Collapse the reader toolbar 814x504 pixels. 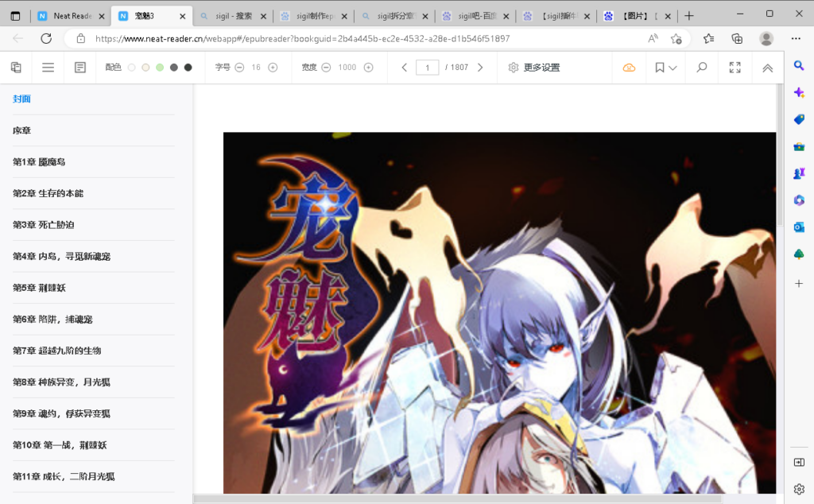coord(767,68)
